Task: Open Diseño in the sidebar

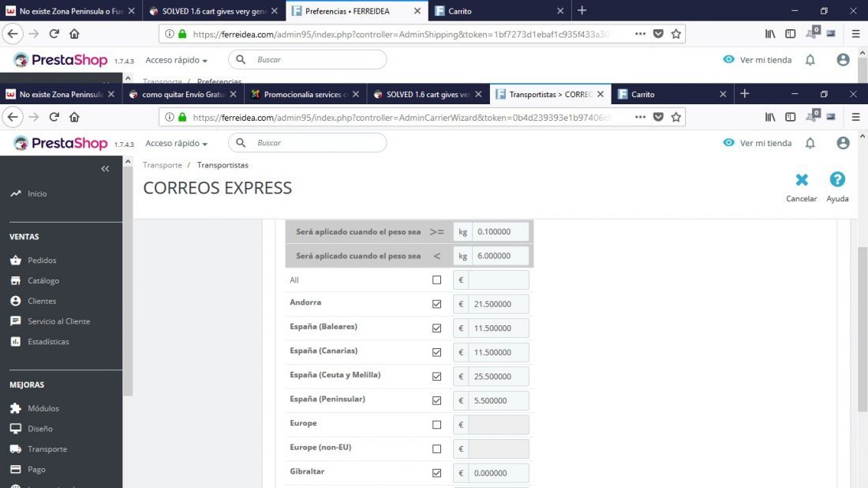Action: click(40, 429)
